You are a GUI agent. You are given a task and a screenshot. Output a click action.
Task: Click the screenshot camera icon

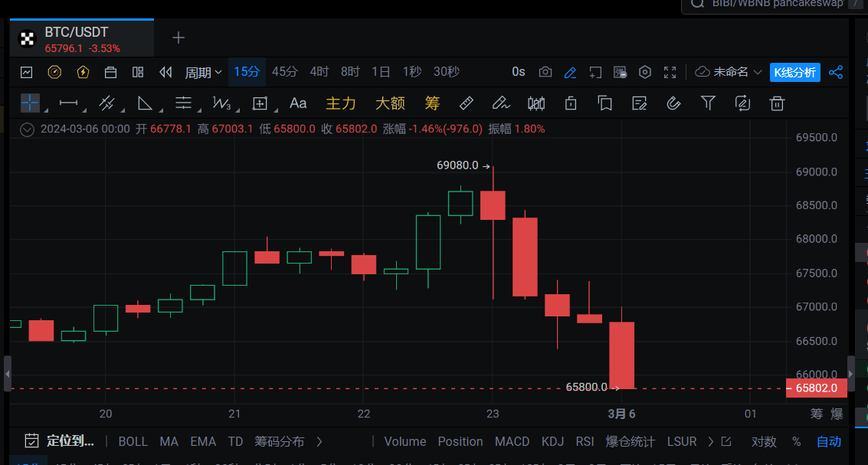[x=545, y=72]
